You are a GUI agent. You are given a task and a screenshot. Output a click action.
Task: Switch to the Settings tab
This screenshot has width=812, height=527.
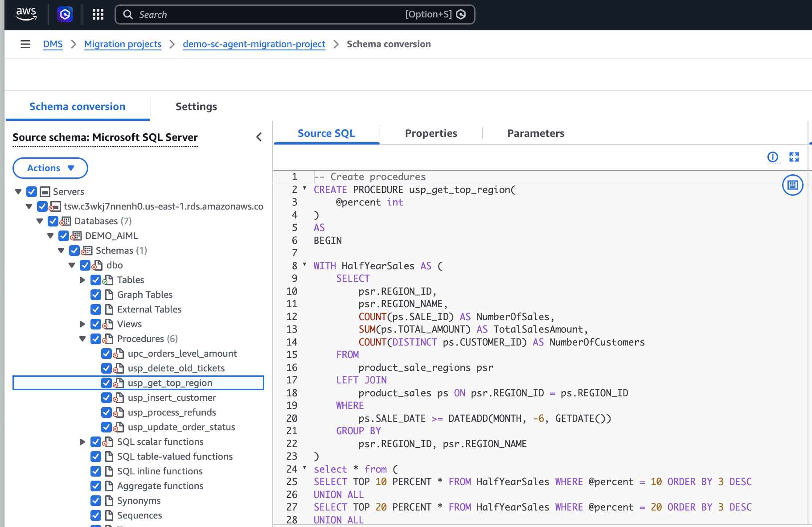(x=196, y=107)
